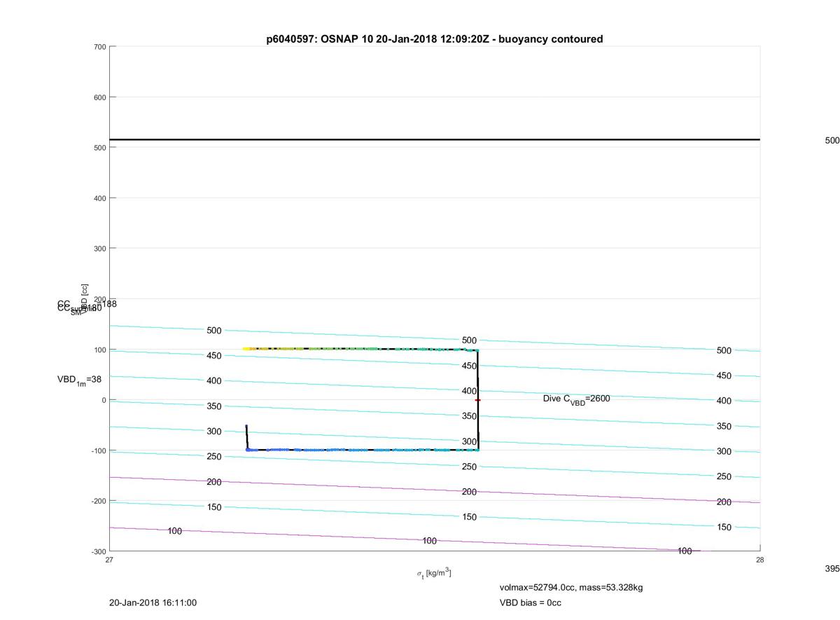Click the plot title 'p6040597: OSNAP 10' heading
Image resolution: width=840 pixels, height=620 pixels.
tap(435, 39)
